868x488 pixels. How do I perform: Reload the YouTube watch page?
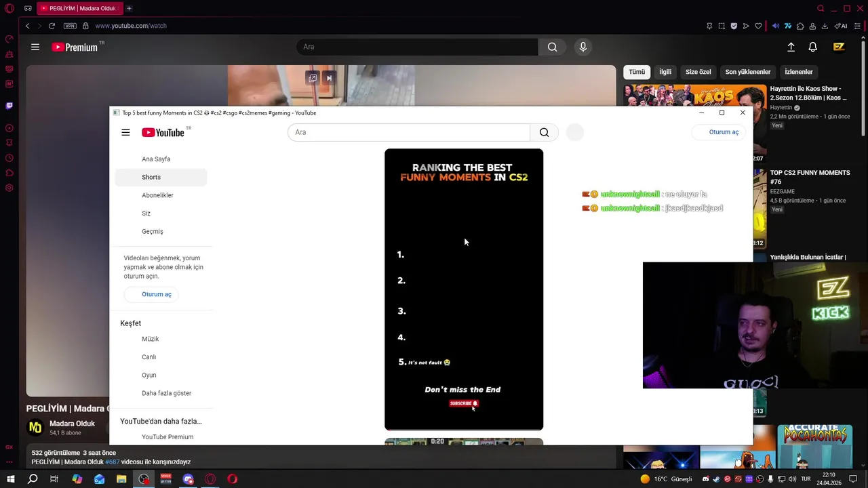coord(52,26)
